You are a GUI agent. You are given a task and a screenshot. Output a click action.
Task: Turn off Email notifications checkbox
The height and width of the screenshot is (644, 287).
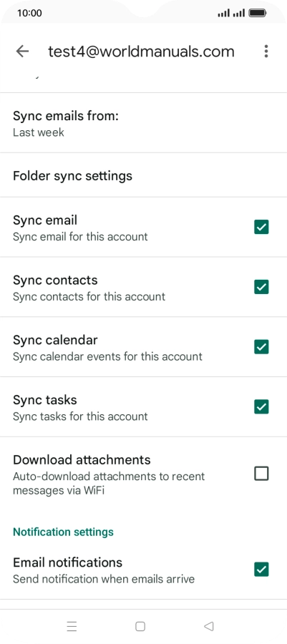261,570
